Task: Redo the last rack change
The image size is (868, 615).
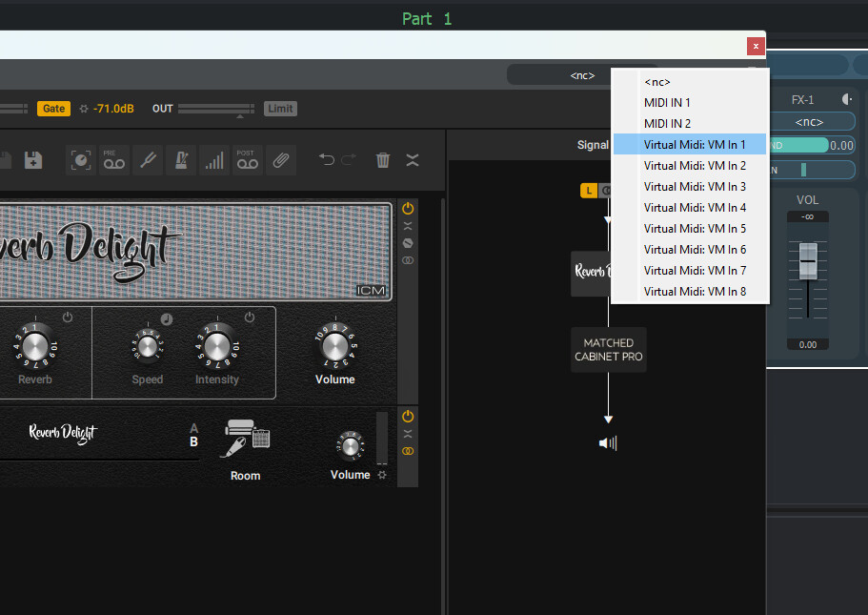Action: (349, 160)
